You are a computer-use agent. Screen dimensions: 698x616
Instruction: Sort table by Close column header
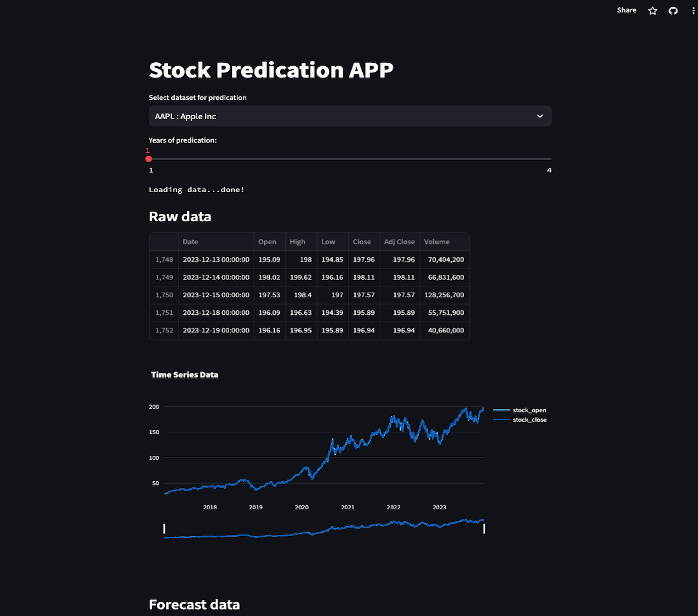[x=362, y=242]
